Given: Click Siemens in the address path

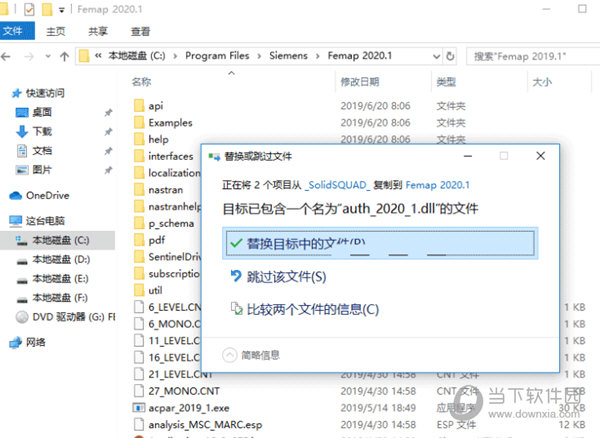Looking at the screenshot, I should pos(288,56).
